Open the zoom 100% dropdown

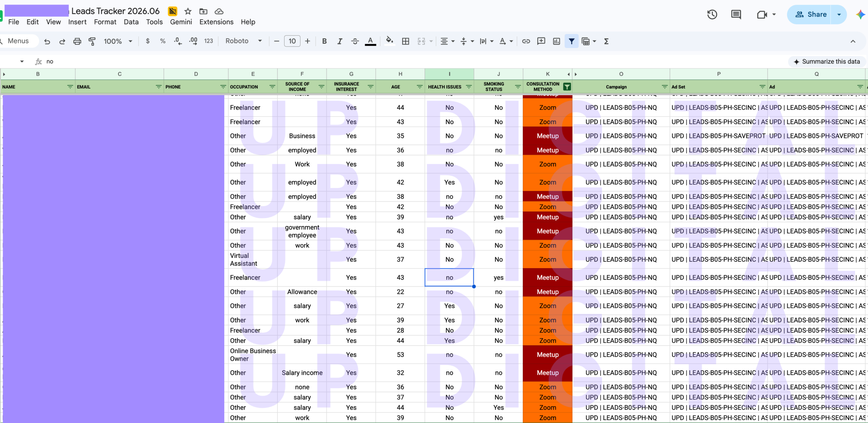pos(118,41)
